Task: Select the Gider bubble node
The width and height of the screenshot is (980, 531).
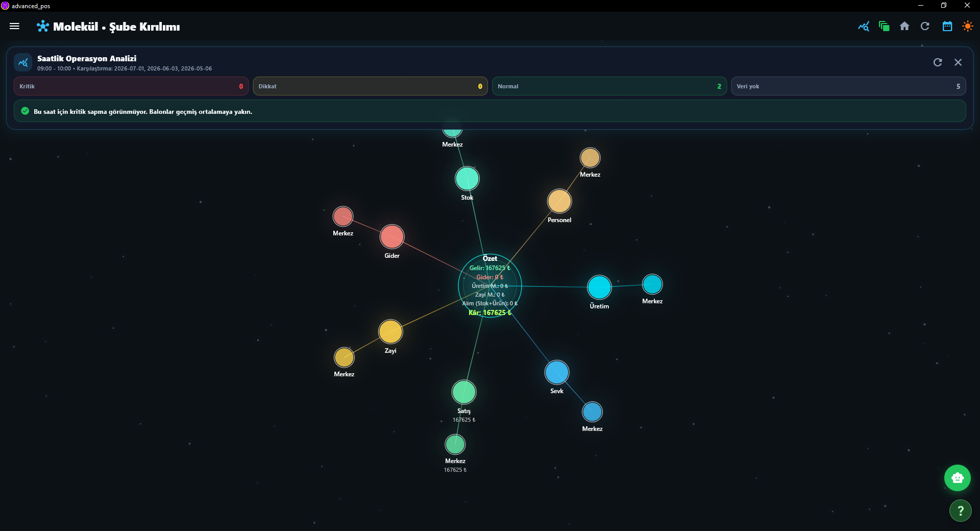Action: pos(392,237)
